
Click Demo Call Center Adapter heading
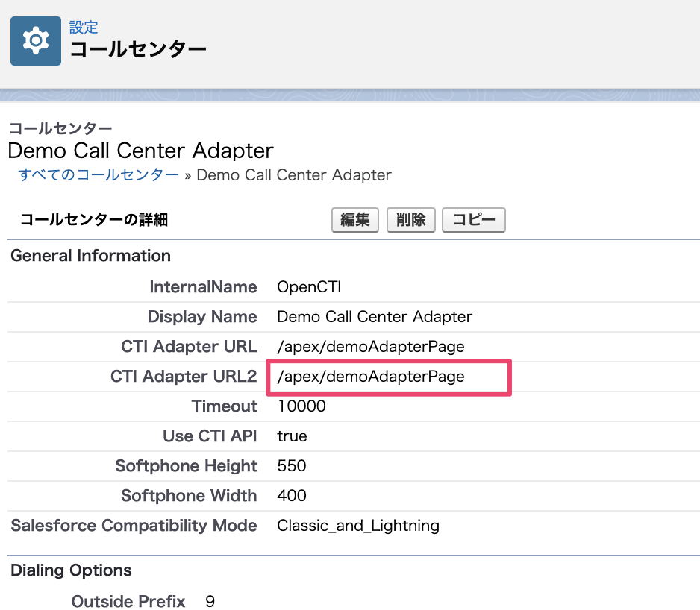click(140, 151)
